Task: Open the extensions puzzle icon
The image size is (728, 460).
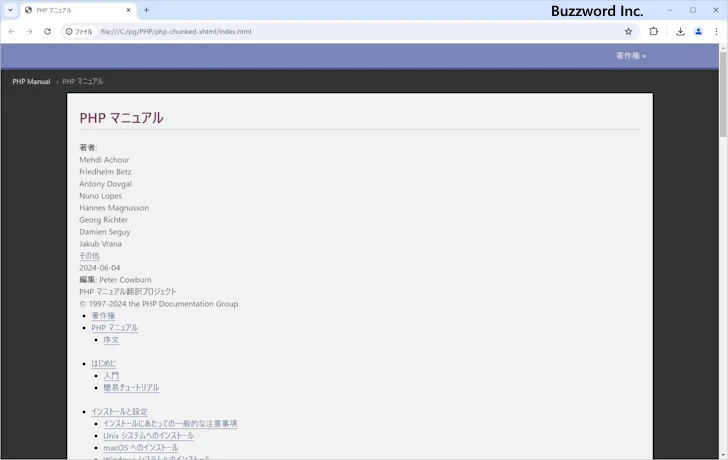Action: click(x=654, y=32)
